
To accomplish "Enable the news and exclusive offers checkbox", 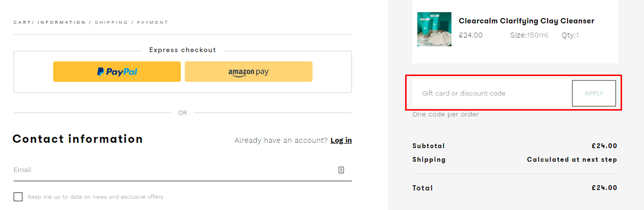I will pyautogui.click(x=18, y=197).
